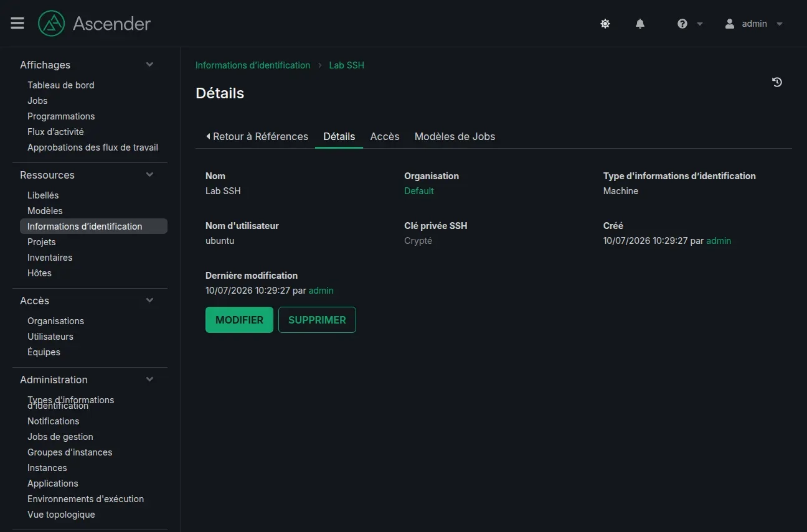Open the help question mark menu
Screen dimensions: 807x532
pyautogui.click(x=690, y=24)
